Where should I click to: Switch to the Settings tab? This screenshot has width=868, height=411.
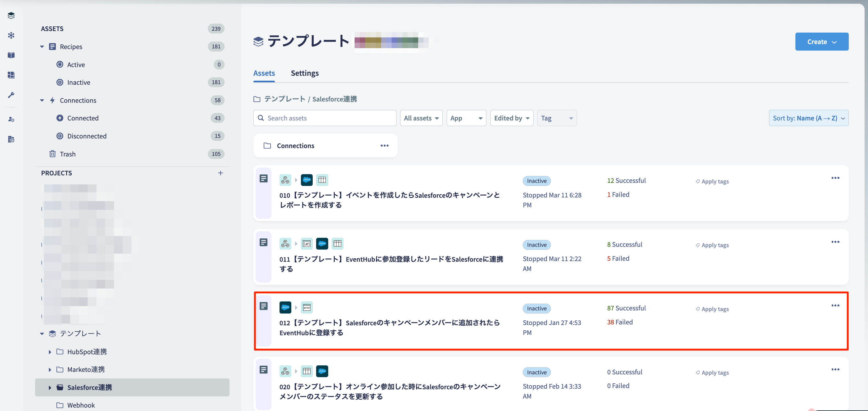point(305,73)
